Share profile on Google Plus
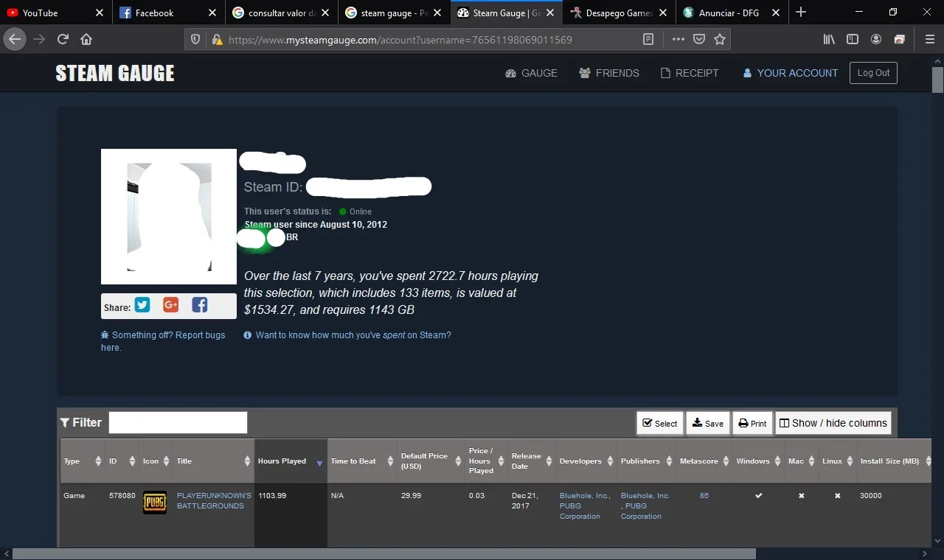 171,305
